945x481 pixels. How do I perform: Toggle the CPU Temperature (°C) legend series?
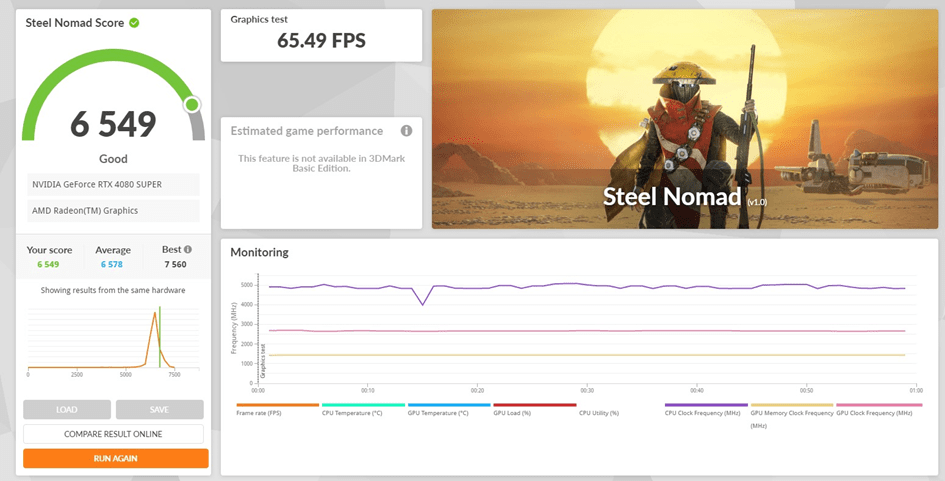[x=363, y=409]
